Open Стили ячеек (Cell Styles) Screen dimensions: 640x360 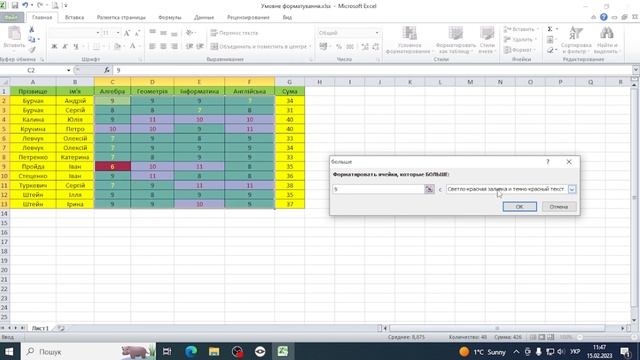tap(487, 40)
